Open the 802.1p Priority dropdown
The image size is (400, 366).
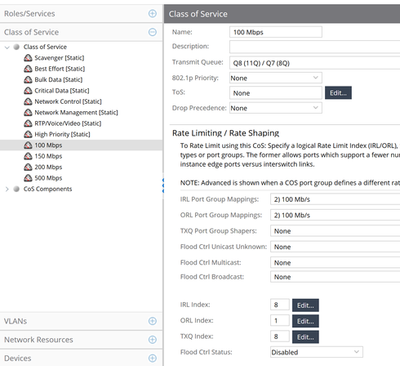pyautogui.click(x=275, y=78)
